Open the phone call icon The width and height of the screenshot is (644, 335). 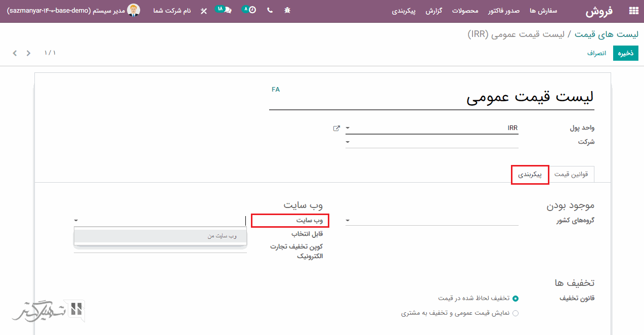click(x=270, y=11)
